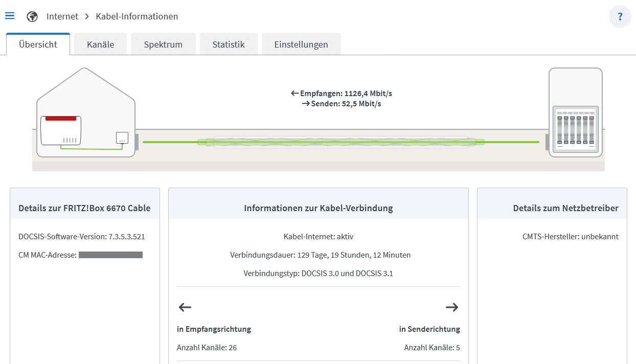Click the Kabel-Informationen breadcrumb

click(137, 16)
